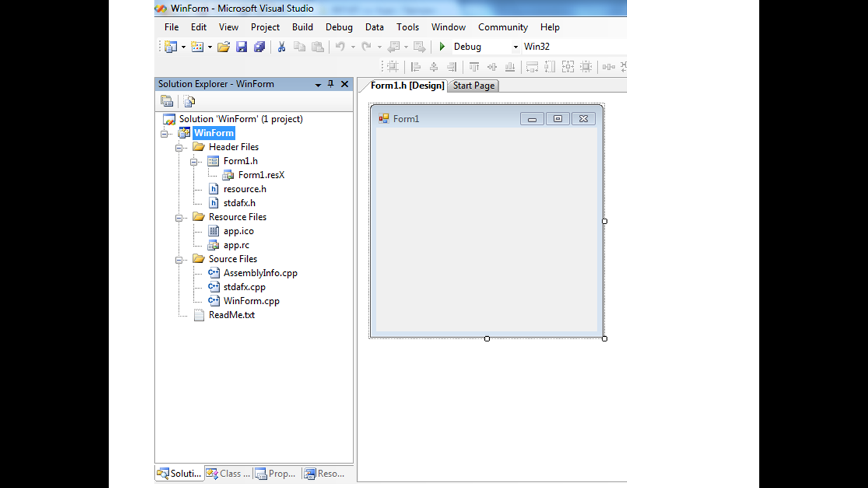
Task: Open the Edit menu
Action: pos(199,27)
